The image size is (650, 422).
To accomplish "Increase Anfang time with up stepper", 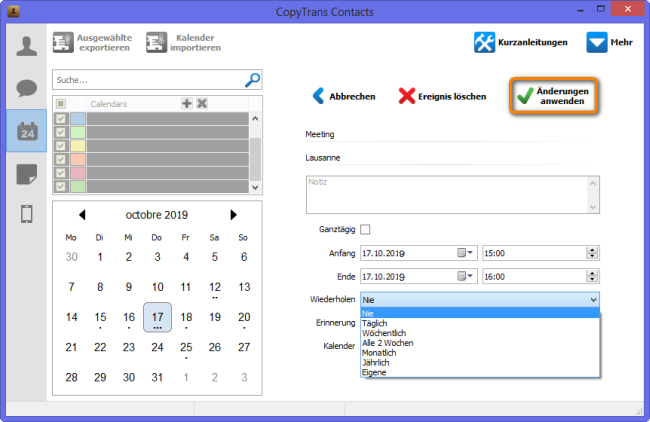I will (592, 250).
